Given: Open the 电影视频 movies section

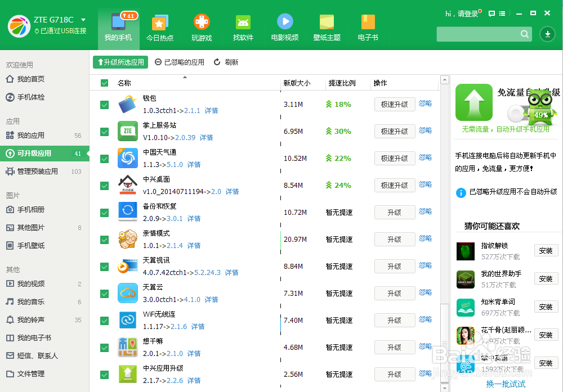Looking at the screenshot, I should 285,27.
